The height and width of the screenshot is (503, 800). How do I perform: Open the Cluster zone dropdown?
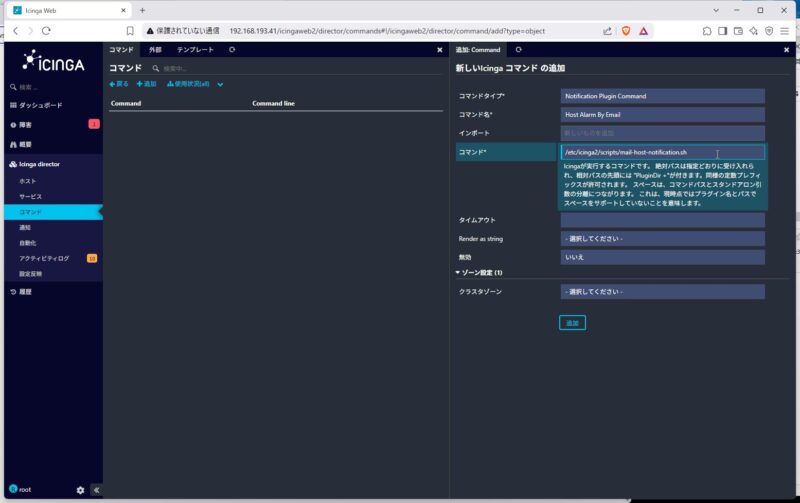tap(662, 292)
